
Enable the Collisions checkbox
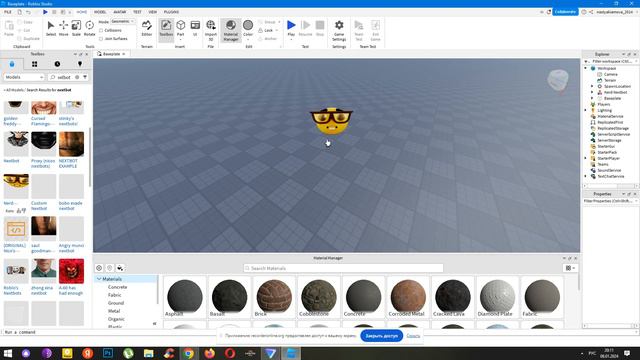tap(101, 30)
